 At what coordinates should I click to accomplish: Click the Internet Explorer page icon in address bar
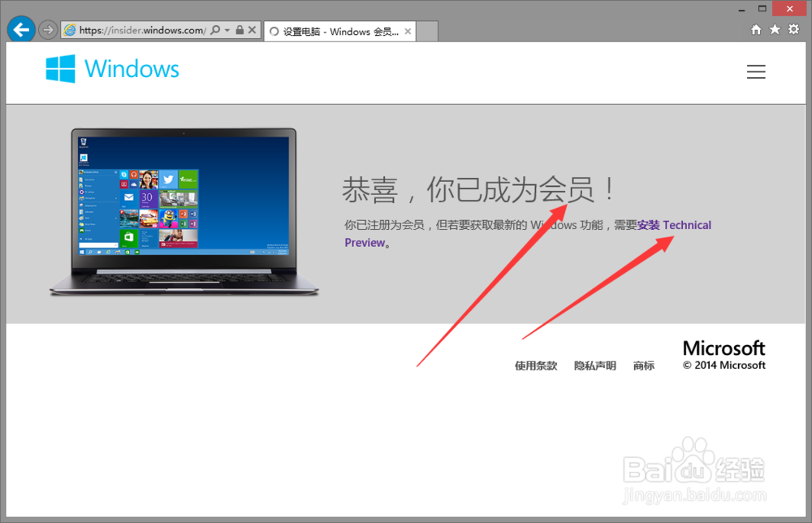point(69,30)
